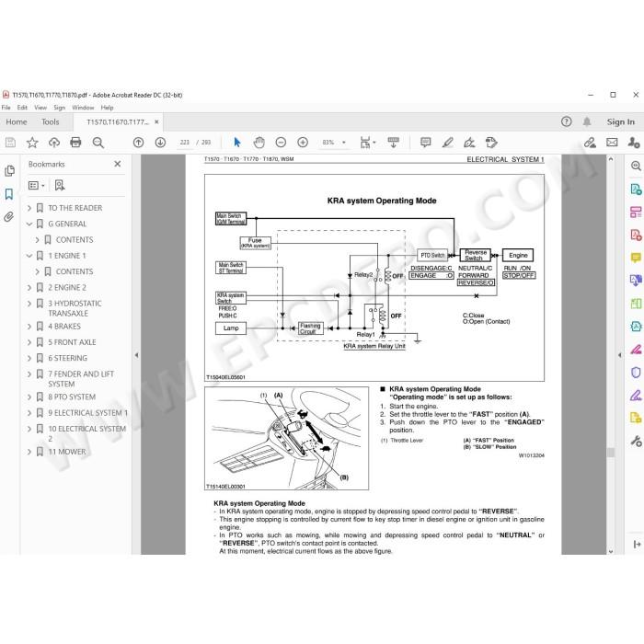Open bookmarks options dropdown
The image size is (644, 644).
[x=36, y=185]
